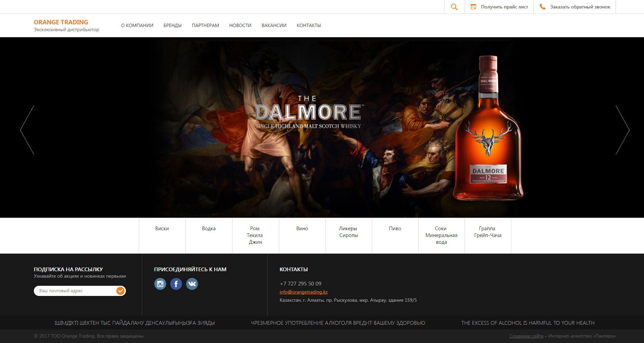Click Заказать обратный звонок link

580,7
